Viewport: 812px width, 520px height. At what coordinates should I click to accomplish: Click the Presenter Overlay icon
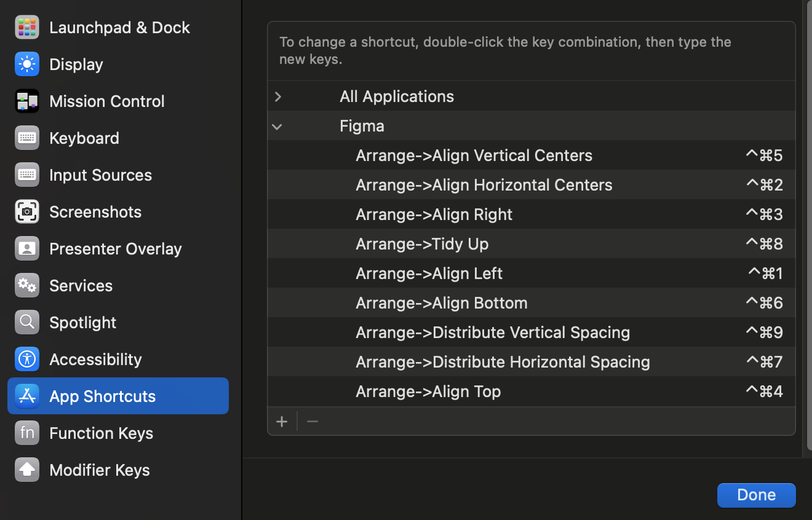[x=27, y=249]
